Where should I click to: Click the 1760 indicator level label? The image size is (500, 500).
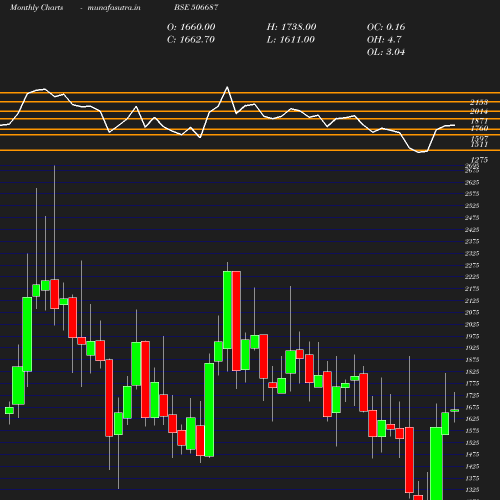[x=479, y=128]
